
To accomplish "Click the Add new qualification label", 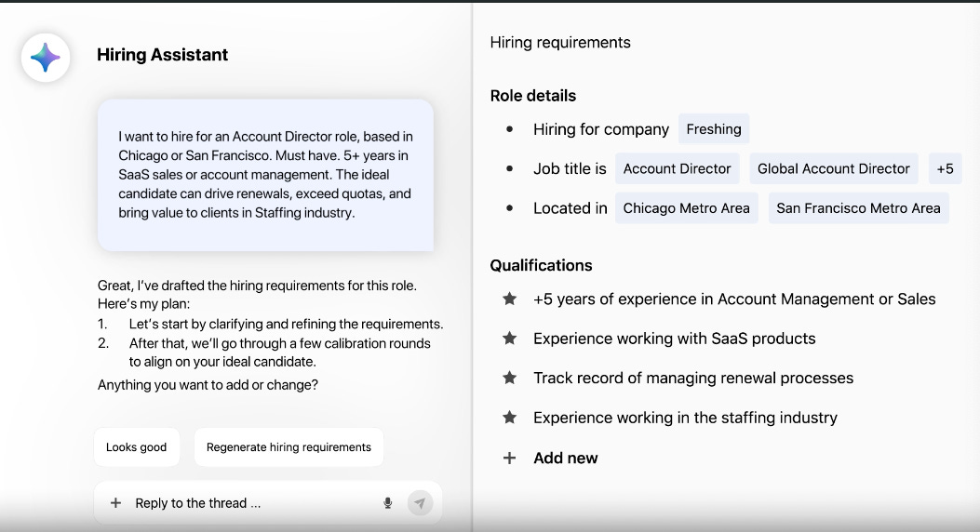I will pos(566,458).
